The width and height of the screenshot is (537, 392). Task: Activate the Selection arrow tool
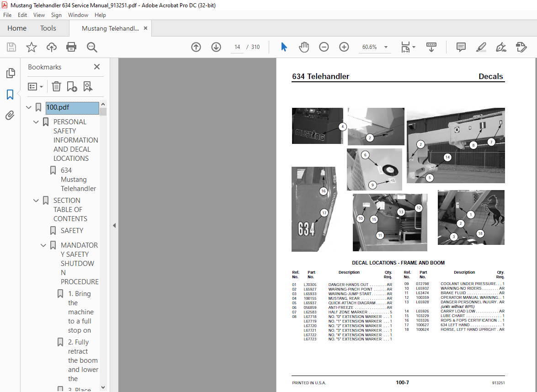[x=284, y=47]
